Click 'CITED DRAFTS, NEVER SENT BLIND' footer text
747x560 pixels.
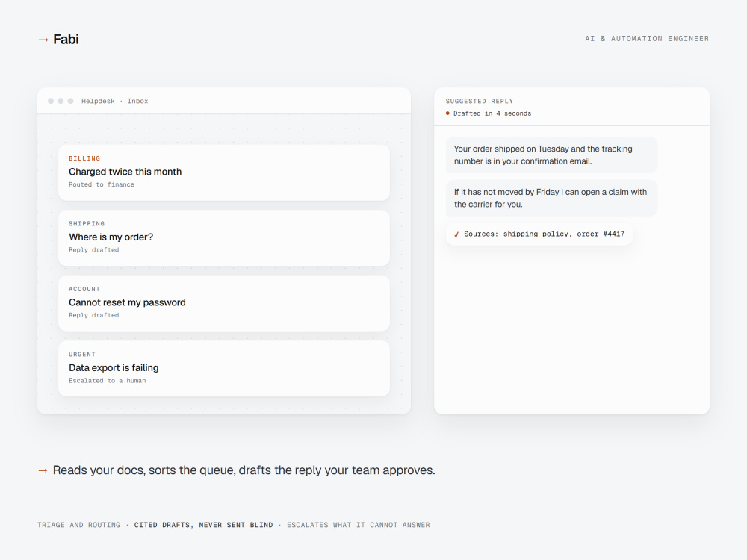pos(203,525)
